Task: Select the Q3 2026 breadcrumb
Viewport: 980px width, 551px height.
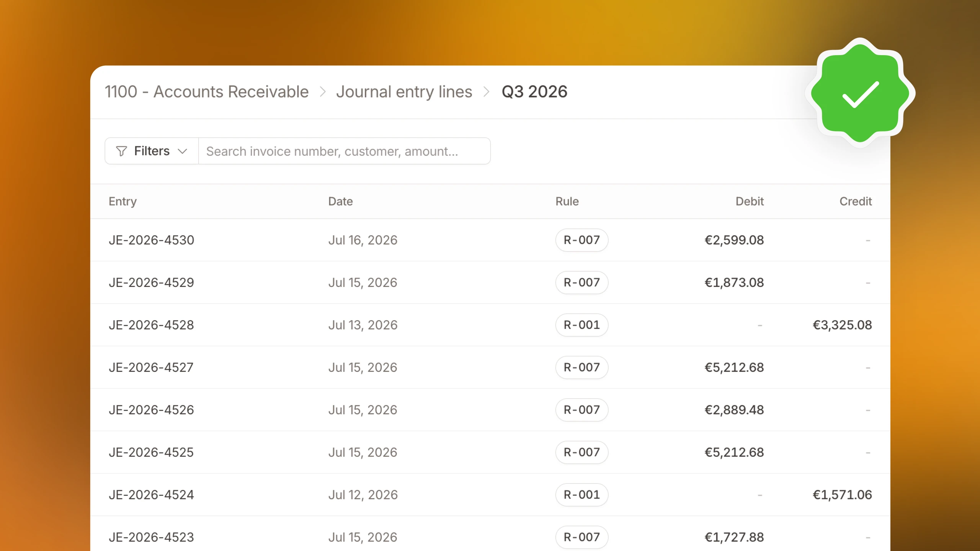Action: point(534,92)
